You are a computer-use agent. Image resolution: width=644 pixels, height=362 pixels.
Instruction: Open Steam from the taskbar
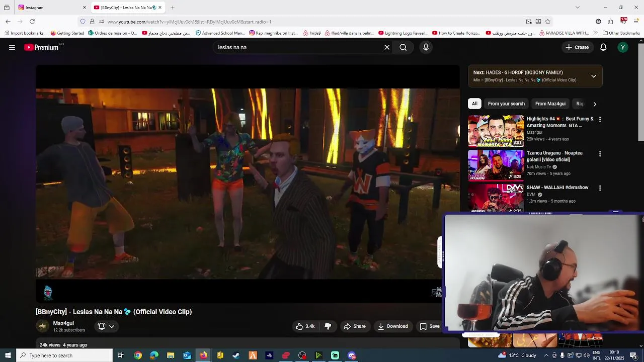[236, 355]
